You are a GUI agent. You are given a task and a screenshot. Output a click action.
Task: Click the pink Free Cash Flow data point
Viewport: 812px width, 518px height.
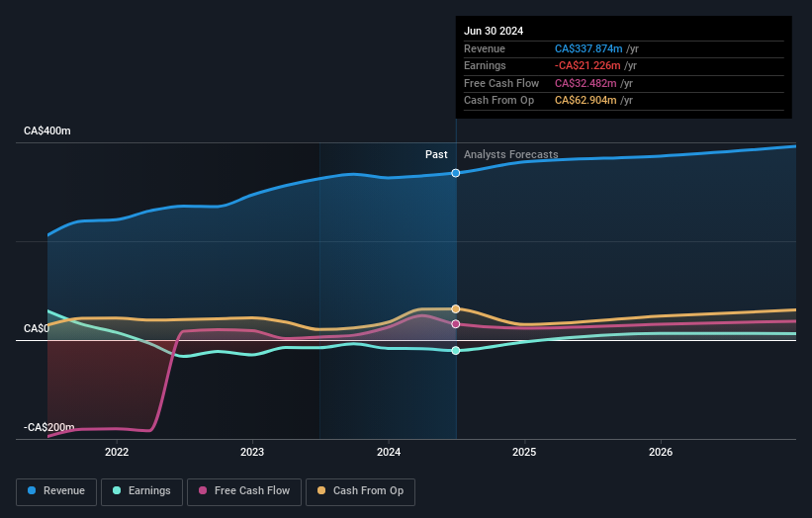click(456, 324)
